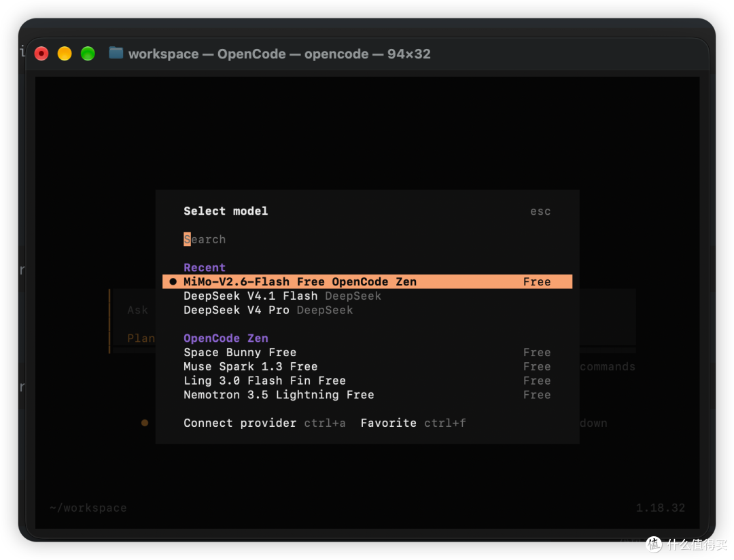Minimize the window with yellow button
Viewport: 734px width, 560px height.
coord(65,54)
